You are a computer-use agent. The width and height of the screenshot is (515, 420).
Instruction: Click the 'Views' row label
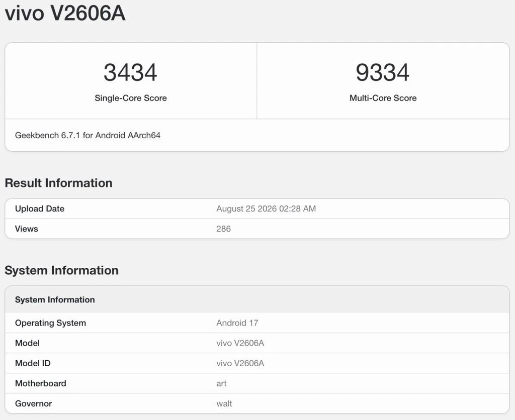(x=26, y=229)
